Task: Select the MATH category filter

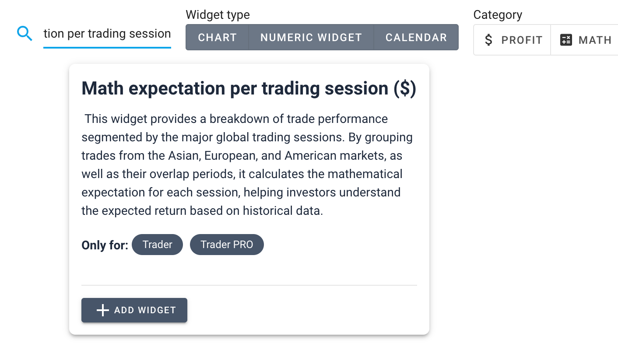Action: tap(585, 40)
